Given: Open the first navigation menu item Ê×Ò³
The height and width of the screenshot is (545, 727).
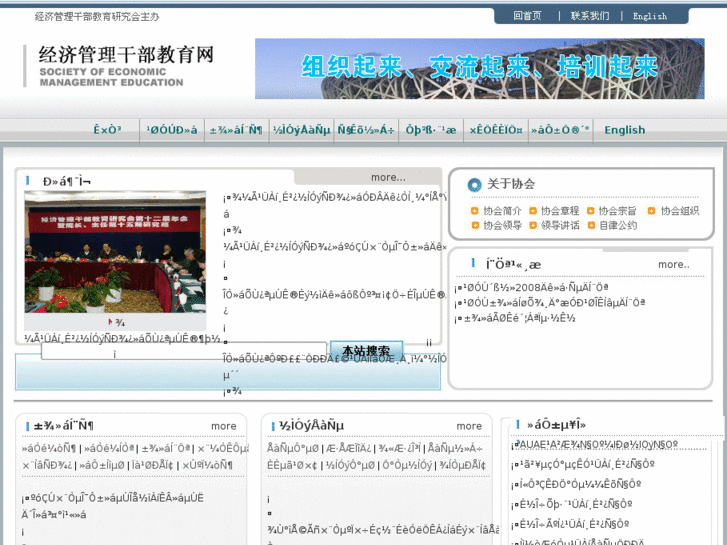Looking at the screenshot, I should (108, 130).
